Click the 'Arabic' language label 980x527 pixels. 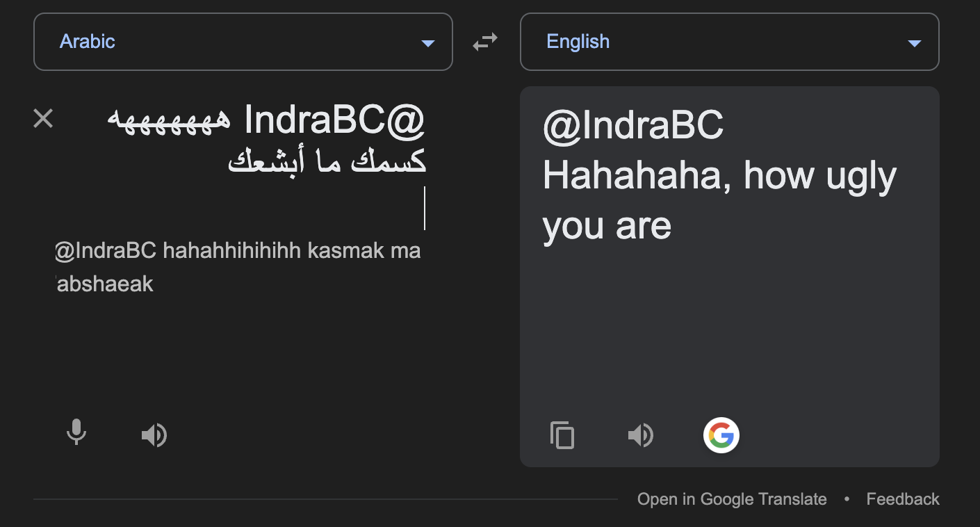(88, 42)
